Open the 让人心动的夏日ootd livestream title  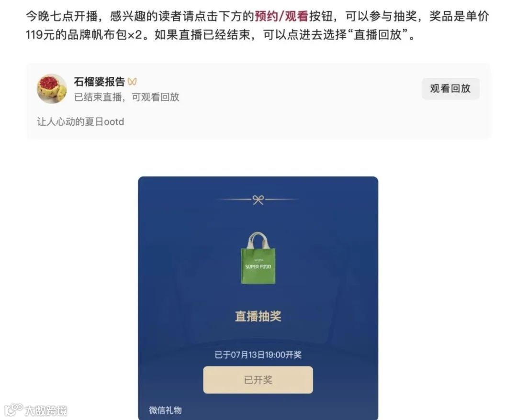coord(80,122)
